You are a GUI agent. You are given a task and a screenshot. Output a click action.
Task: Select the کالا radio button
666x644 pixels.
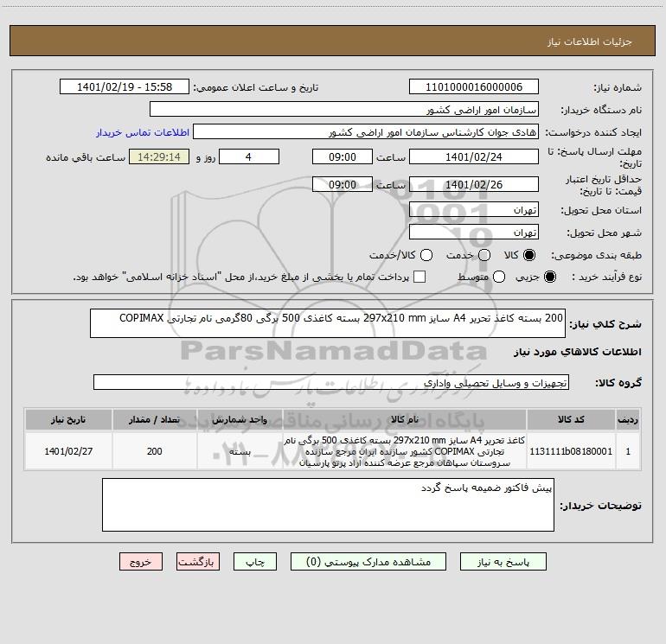coord(529,255)
